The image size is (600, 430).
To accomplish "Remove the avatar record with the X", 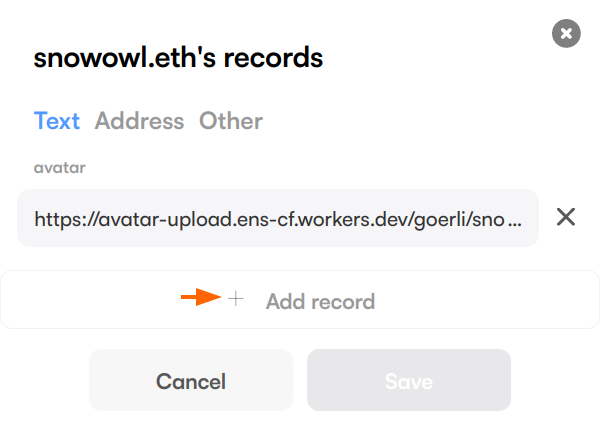I will coord(566,217).
